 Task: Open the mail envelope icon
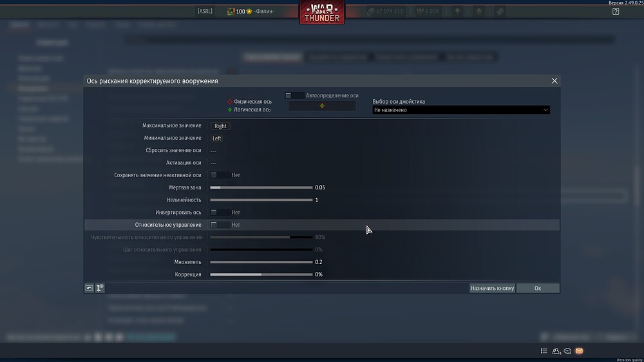tap(579, 351)
